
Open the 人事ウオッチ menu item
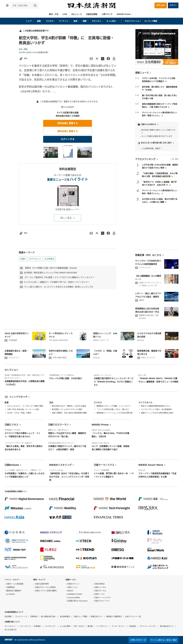(x=107, y=14)
